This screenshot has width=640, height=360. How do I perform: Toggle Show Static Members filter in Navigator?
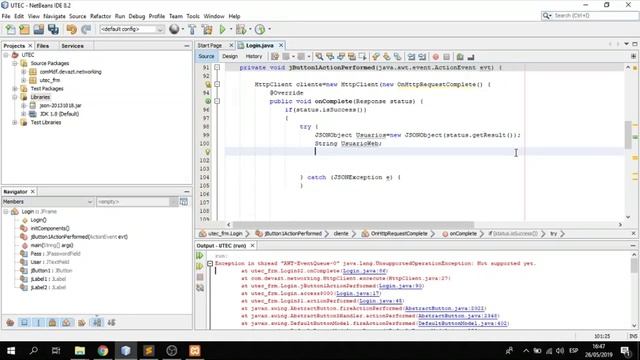(38, 323)
